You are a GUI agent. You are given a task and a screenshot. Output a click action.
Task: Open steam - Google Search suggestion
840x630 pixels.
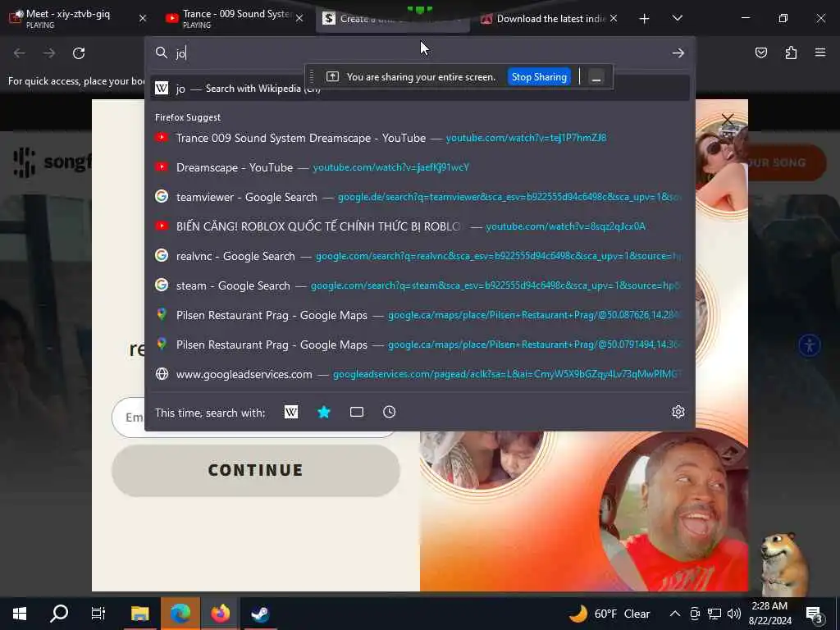pos(420,285)
